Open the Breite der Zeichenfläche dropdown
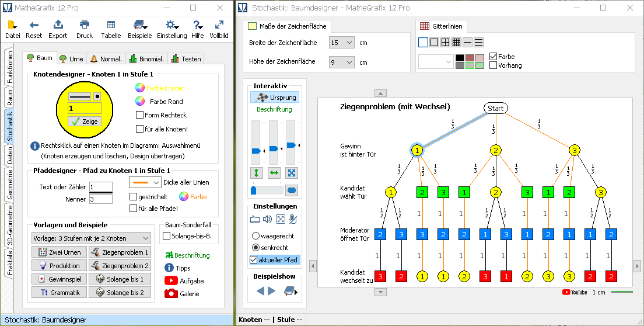The height and width of the screenshot is (326, 644). (342, 42)
